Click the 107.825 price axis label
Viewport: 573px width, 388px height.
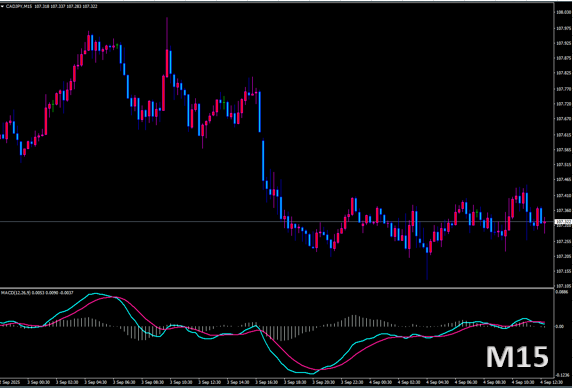563,73
